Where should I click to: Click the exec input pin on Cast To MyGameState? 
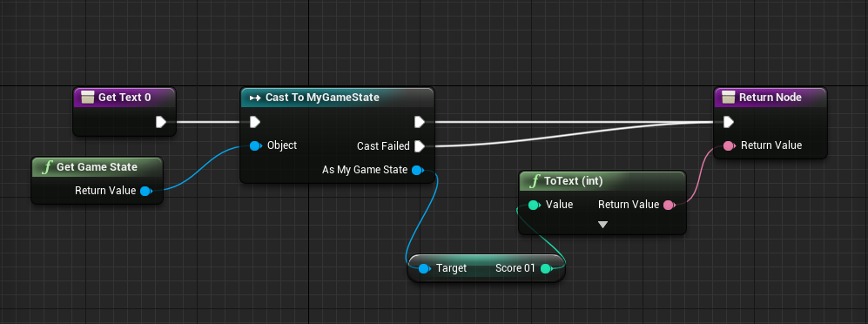click(254, 122)
